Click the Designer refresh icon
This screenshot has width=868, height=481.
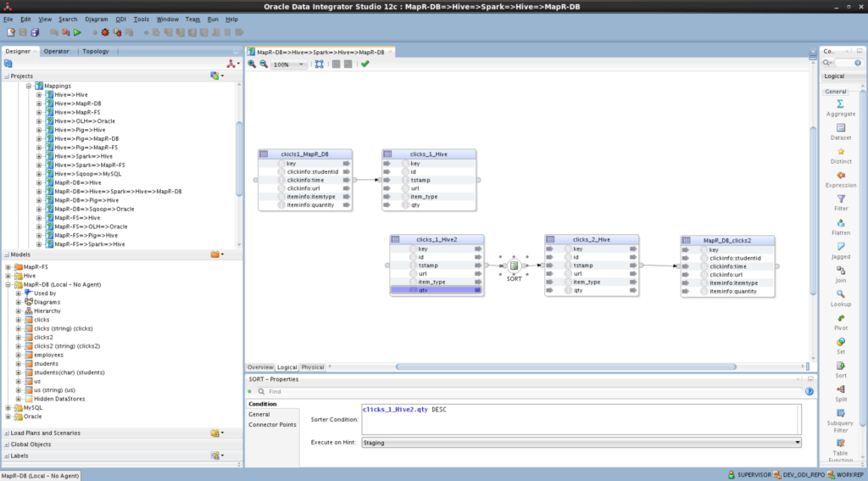[x=8, y=64]
